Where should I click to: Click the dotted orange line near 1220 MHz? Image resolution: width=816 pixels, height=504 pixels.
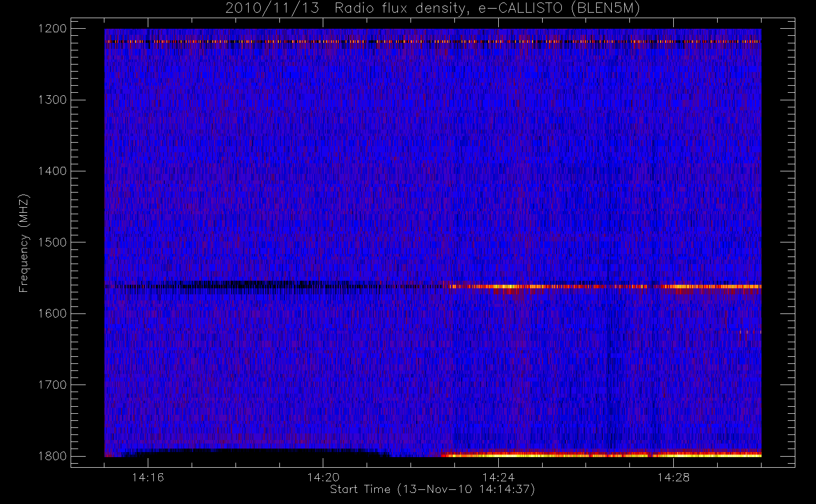433,41
